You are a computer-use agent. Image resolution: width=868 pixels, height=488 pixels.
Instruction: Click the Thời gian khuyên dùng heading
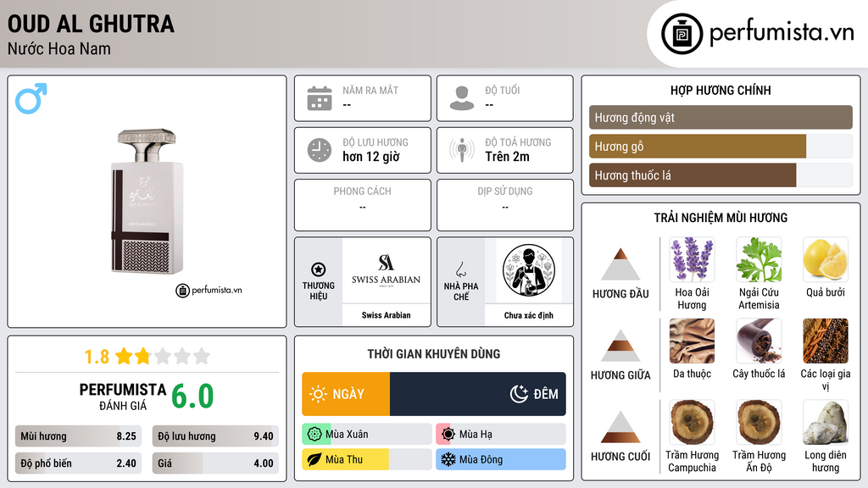click(434, 353)
